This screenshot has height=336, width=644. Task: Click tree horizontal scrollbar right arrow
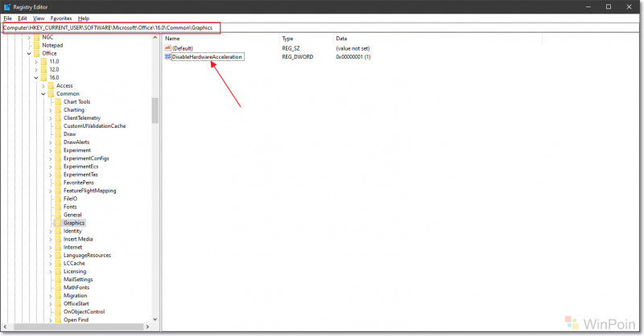click(x=147, y=327)
